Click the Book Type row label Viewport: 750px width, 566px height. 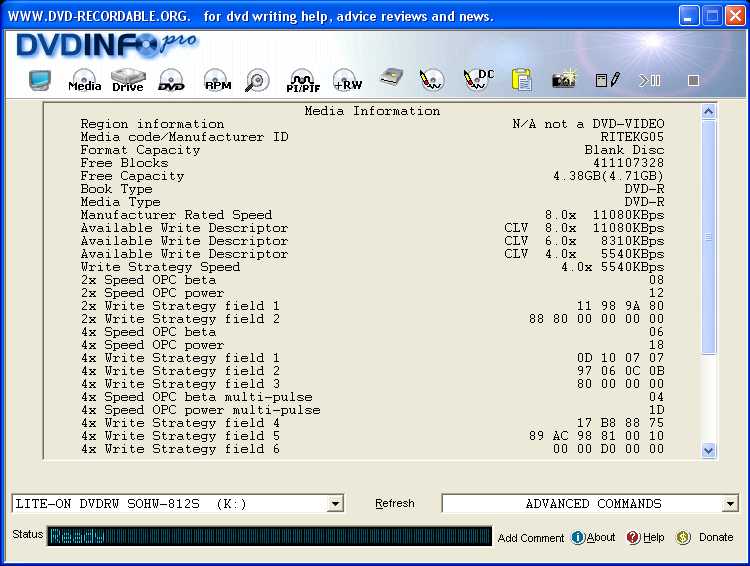coord(116,189)
